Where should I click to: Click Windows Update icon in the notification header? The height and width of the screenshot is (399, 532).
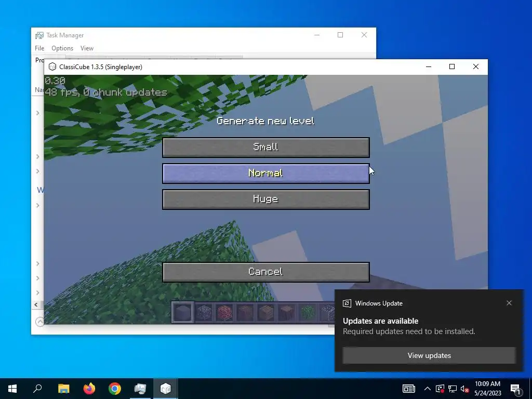(x=347, y=303)
